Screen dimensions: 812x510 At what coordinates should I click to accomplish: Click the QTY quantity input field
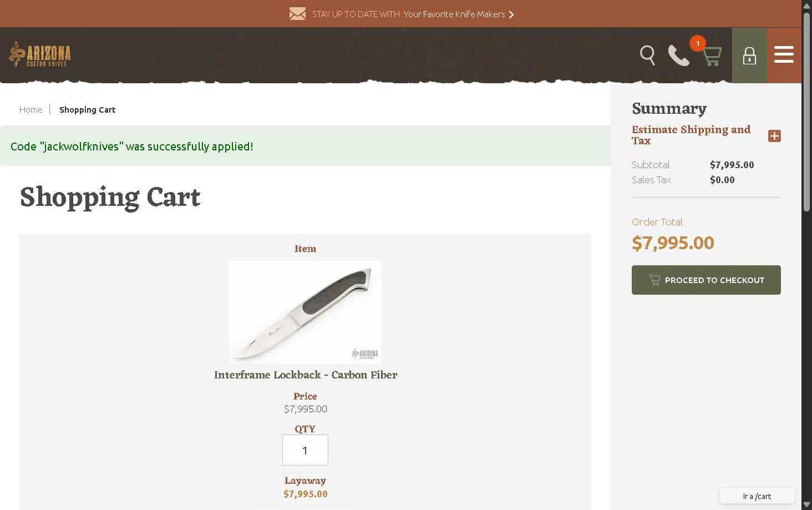click(x=305, y=450)
